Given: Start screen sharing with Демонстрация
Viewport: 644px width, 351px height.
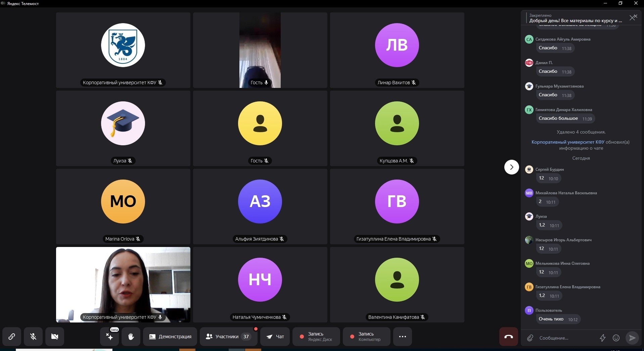Looking at the screenshot, I should click(x=170, y=336).
